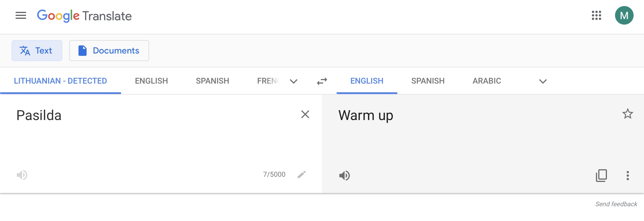Clear the source text with X

coord(305,114)
